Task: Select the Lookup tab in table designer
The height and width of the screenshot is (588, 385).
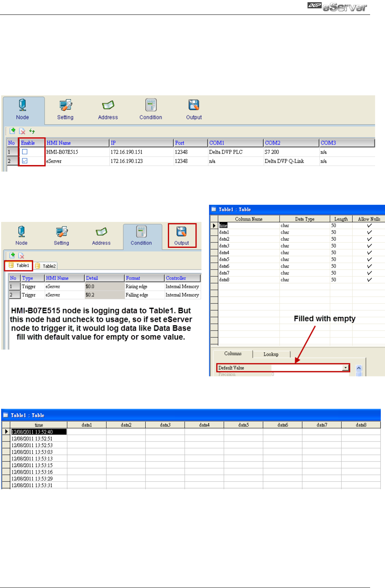Action: pyautogui.click(x=271, y=354)
